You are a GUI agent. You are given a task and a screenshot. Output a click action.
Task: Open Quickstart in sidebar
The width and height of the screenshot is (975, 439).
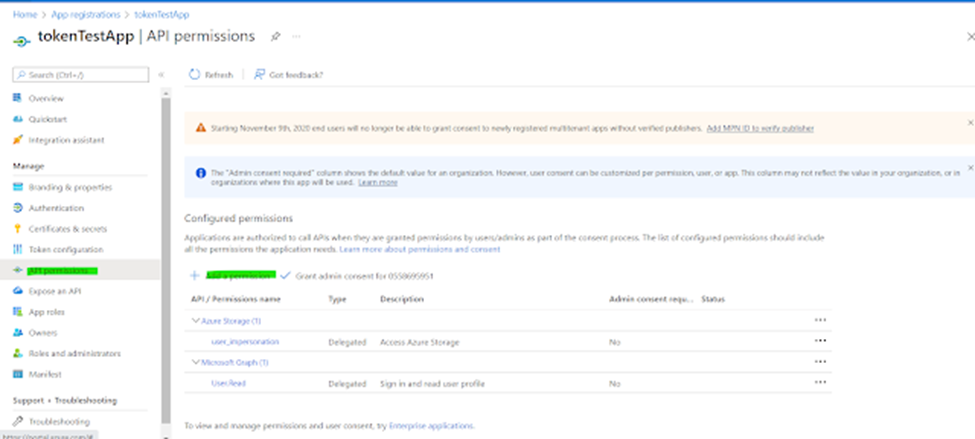tap(47, 119)
